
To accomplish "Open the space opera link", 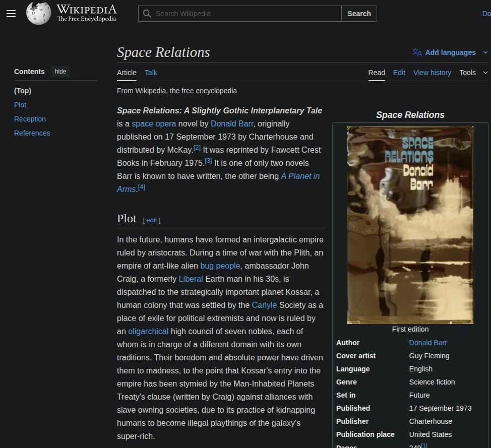I will tap(154, 123).
